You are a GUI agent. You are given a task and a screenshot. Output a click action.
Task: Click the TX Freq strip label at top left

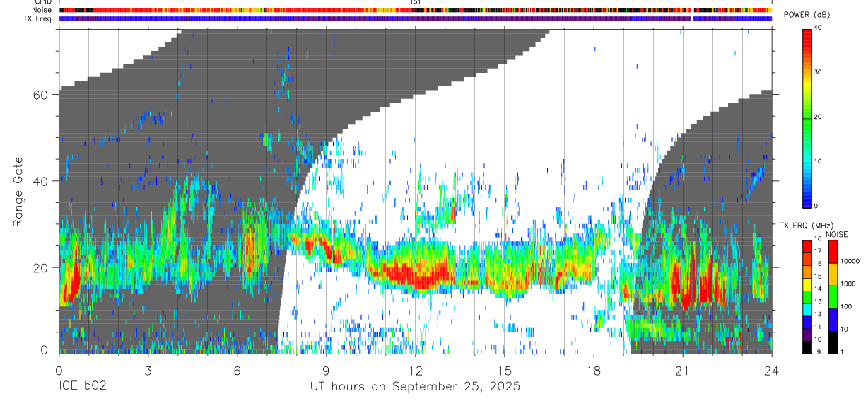click(38, 18)
